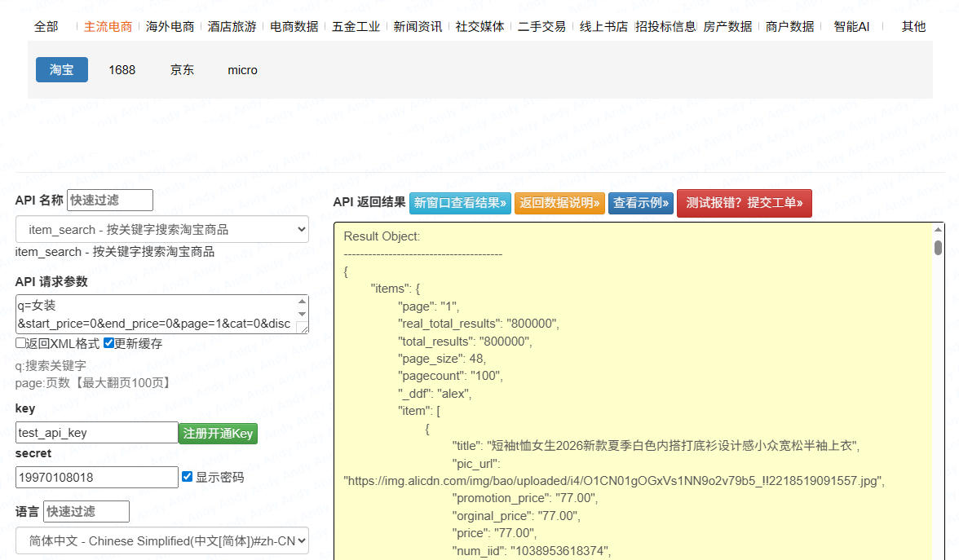The height and width of the screenshot is (560, 959).
Task: Click the "num_iid" value line
Action: point(532,551)
